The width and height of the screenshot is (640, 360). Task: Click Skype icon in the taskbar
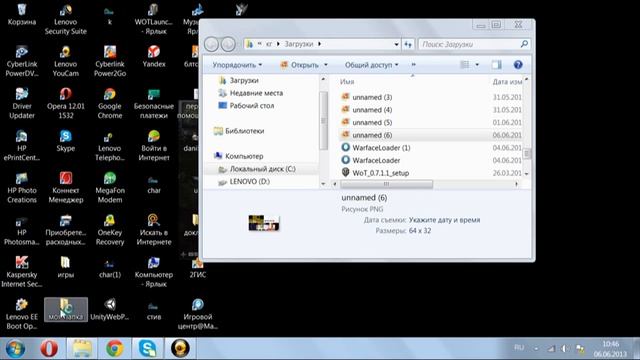[x=147, y=349]
